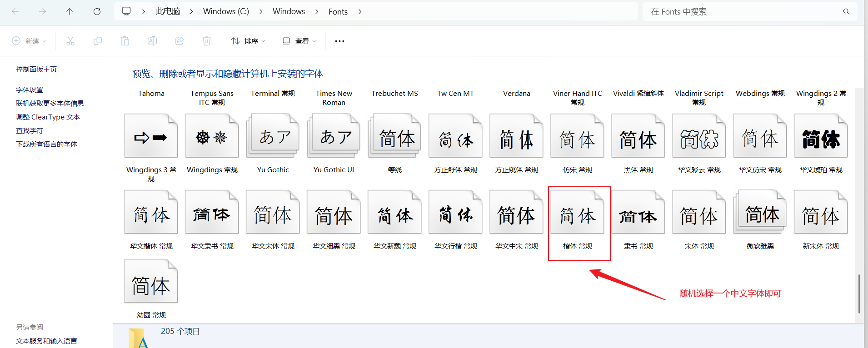Click the Copy icon in toolbar
This screenshot has height=348, width=868.
pyautogui.click(x=98, y=41)
